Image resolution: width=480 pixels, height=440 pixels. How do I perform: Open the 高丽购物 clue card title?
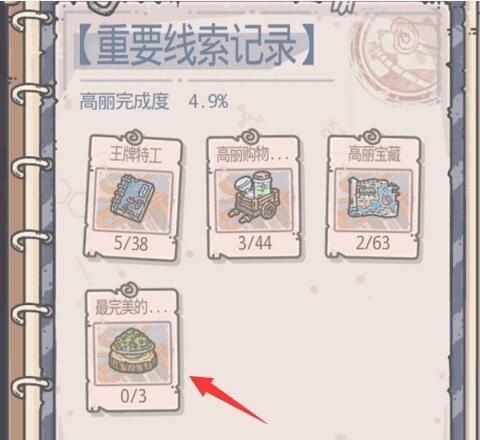tap(252, 155)
